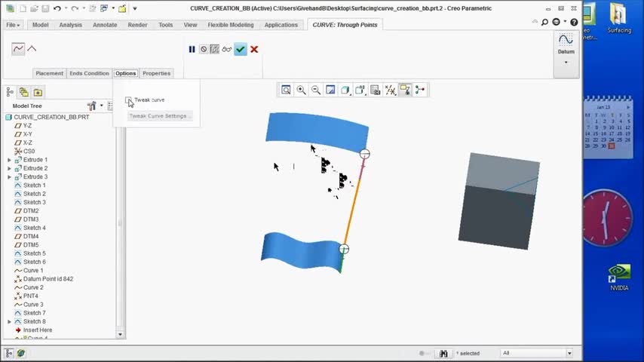Toggle the attached preview mode icon
The width and height of the screenshot is (644, 362).
tap(215, 49)
